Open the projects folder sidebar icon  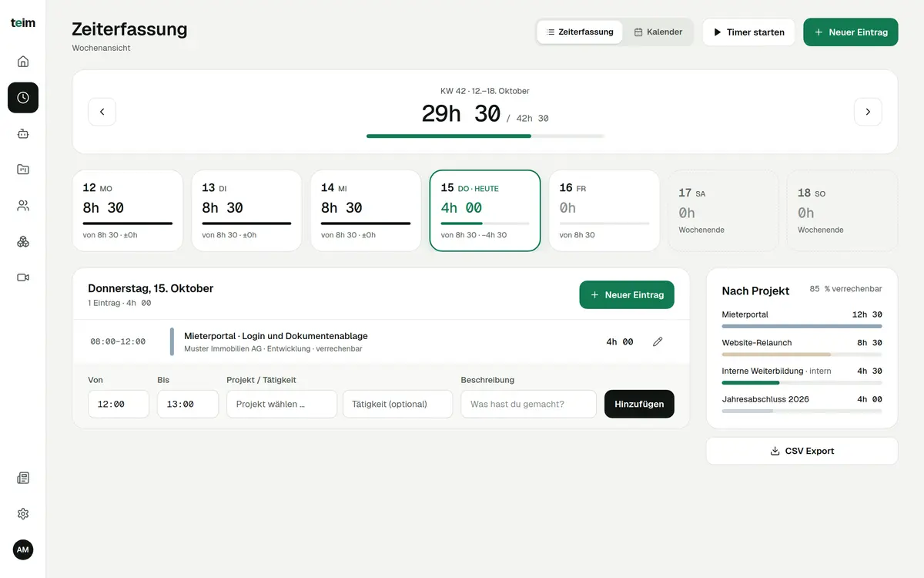(23, 170)
